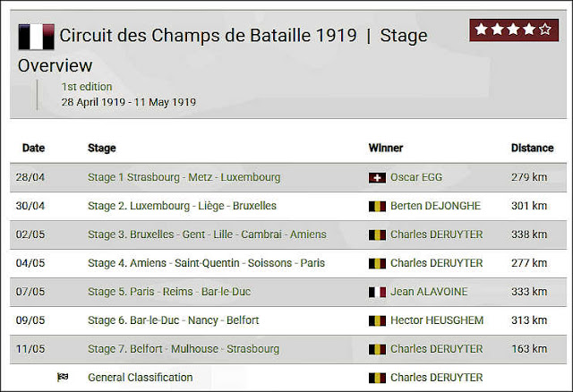Click the Belgian flag in the General Classification row
Image resolution: width=573 pixels, height=392 pixels.
pos(377,378)
